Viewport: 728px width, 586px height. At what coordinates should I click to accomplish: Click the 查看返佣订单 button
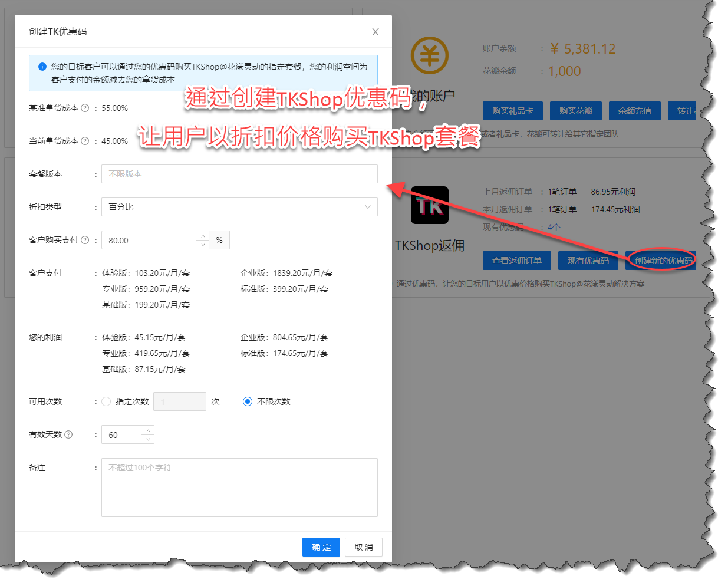coord(517,261)
